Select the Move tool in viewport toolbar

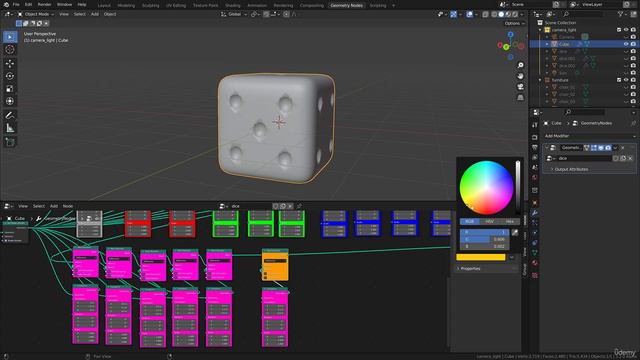click(x=10, y=63)
